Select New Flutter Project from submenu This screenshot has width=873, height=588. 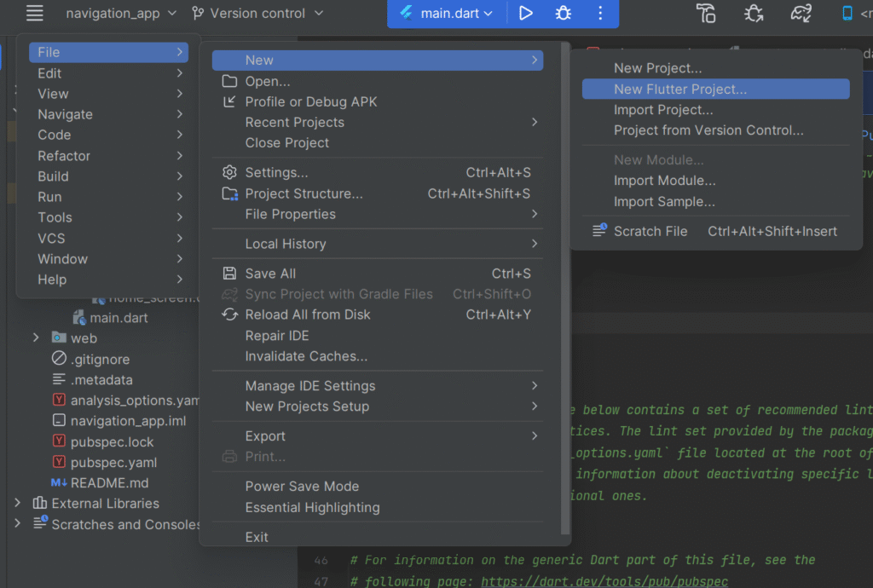(679, 89)
